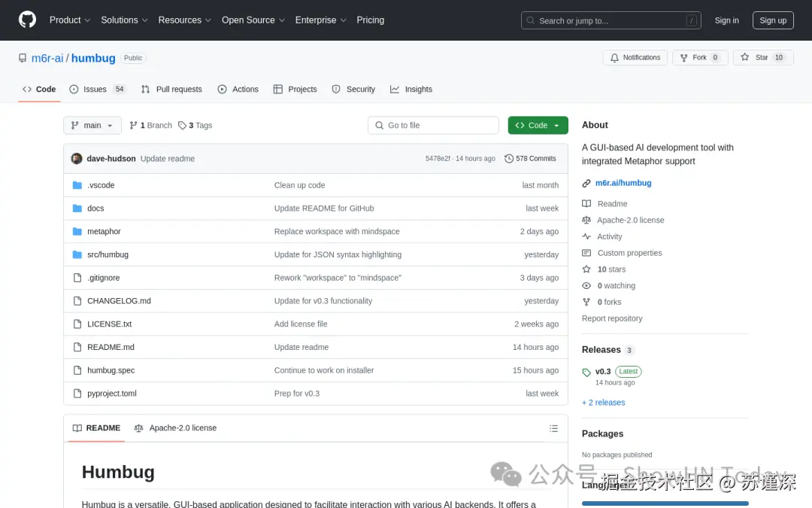Open commit hash 5478e2f
This screenshot has height=508, width=812.
[x=438, y=159]
